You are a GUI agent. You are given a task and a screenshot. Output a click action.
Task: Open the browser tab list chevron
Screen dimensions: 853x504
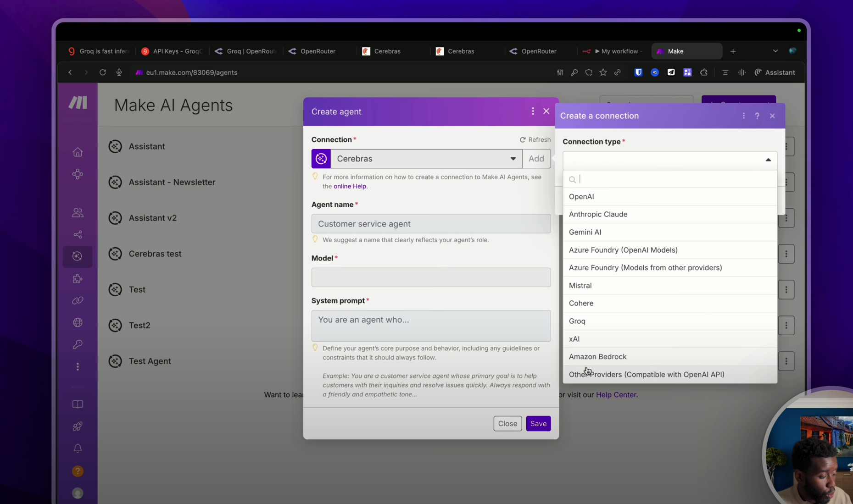(775, 51)
